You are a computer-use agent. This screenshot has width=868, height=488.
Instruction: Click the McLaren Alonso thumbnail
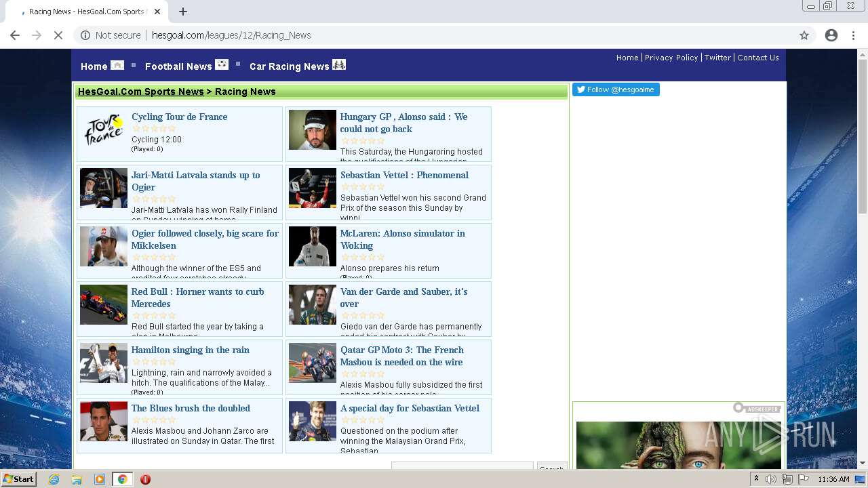pyautogui.click(x=313, y=247)
